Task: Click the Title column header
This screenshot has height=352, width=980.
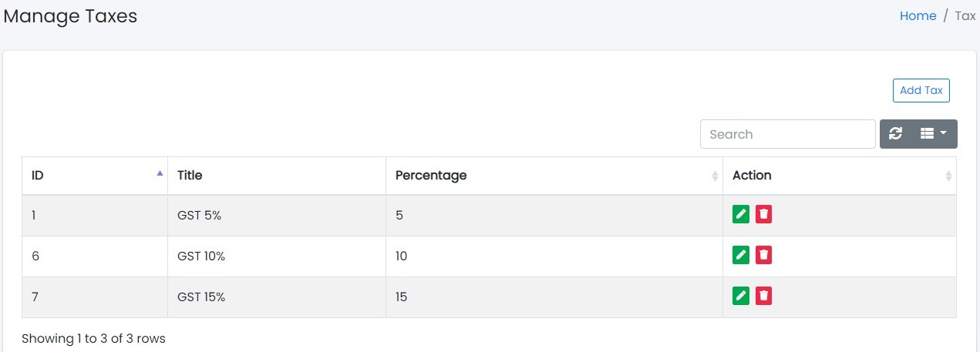Action: 190,176
